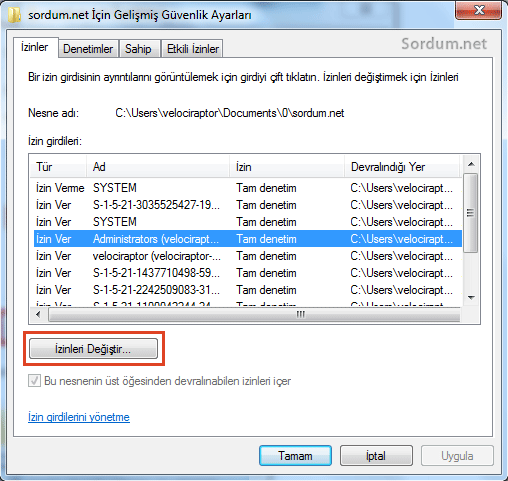Close the advanced security settings dialog
The image size is (508, 481).
tap(478, 10)
